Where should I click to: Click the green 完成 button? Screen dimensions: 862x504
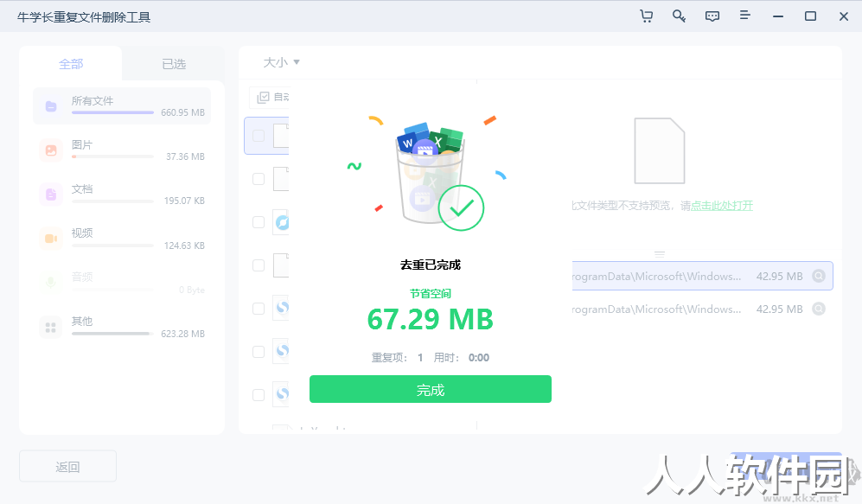(431, 389)
